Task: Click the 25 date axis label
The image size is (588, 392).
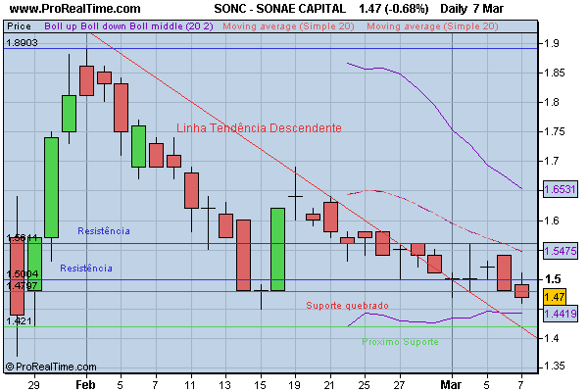Action: point(365,385)
